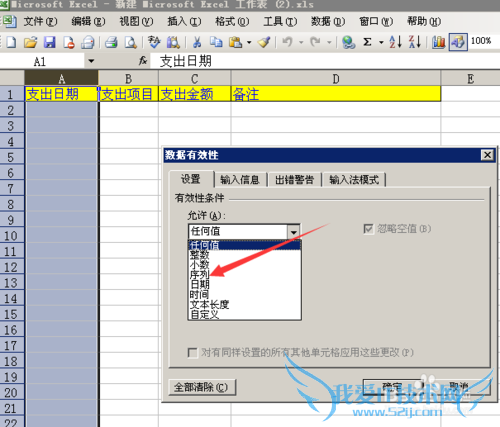This screenshot has width=500, height=427.
Task: Click the formula bar showing 支出日期
Action: (325, 61)
